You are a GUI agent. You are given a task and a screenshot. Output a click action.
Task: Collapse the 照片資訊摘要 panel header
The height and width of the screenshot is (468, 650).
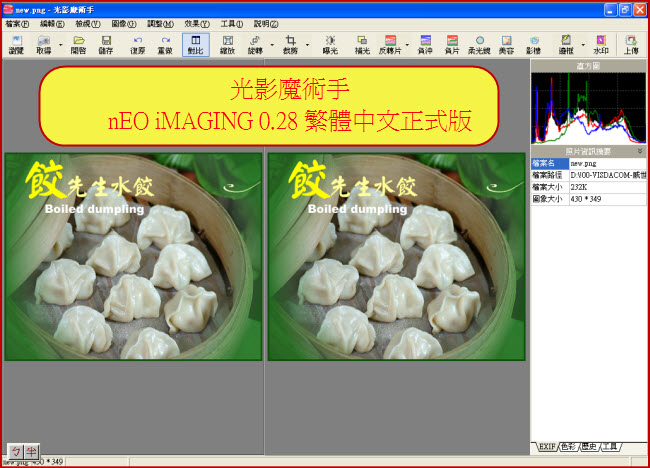click(x=640, y=151)
